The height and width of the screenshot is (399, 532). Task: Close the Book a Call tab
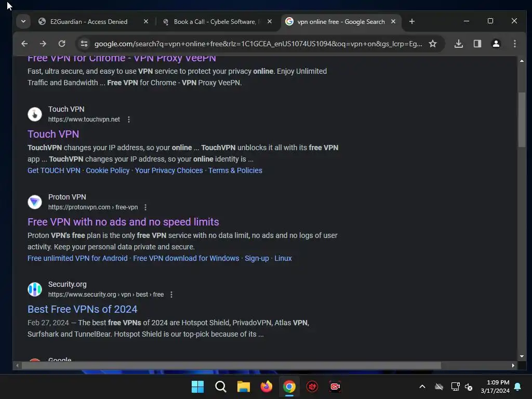(270, 21)
